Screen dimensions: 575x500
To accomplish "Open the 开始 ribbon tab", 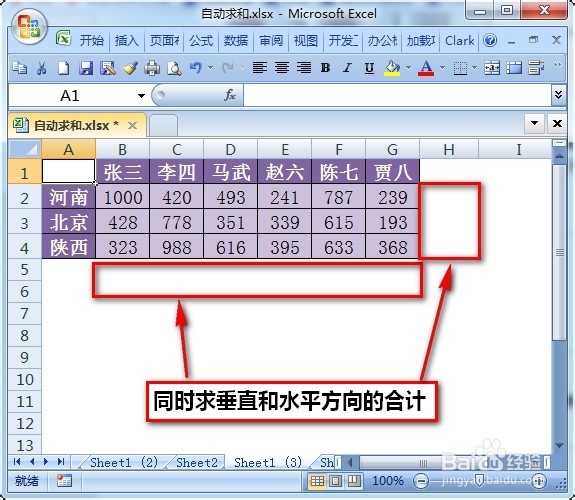I will click(x=92, y=40).
